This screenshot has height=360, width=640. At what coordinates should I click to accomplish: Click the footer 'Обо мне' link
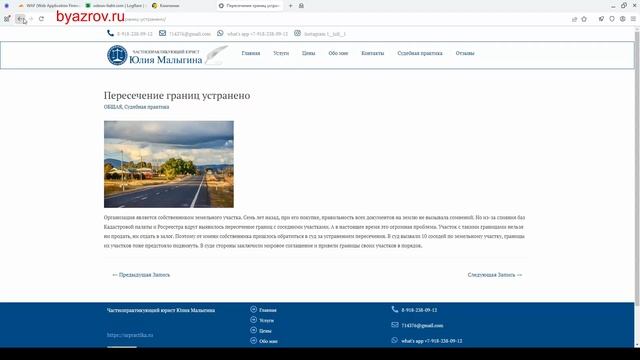[268, 341]
